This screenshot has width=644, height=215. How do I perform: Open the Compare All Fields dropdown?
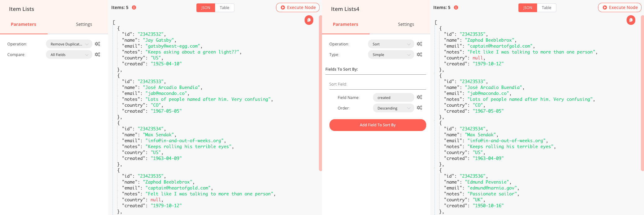(x=69, y=55)
